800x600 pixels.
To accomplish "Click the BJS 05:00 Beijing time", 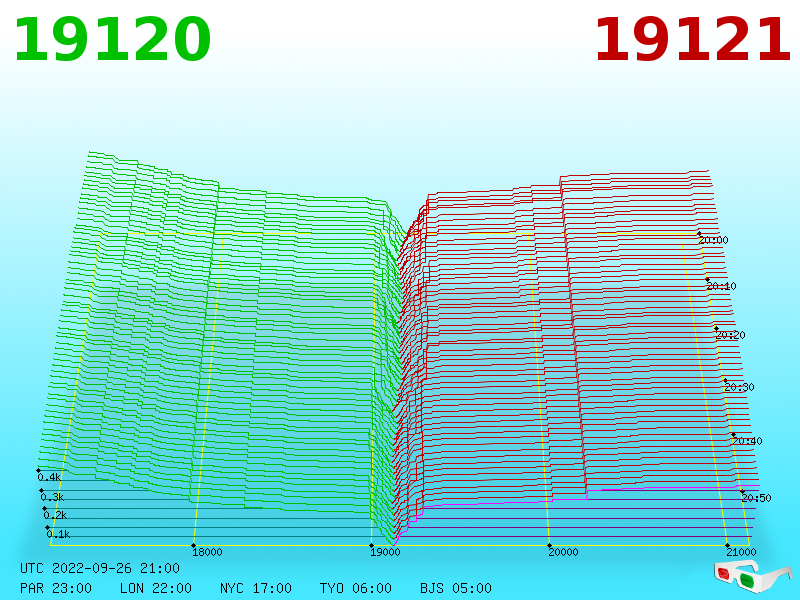I will (456, 588).
